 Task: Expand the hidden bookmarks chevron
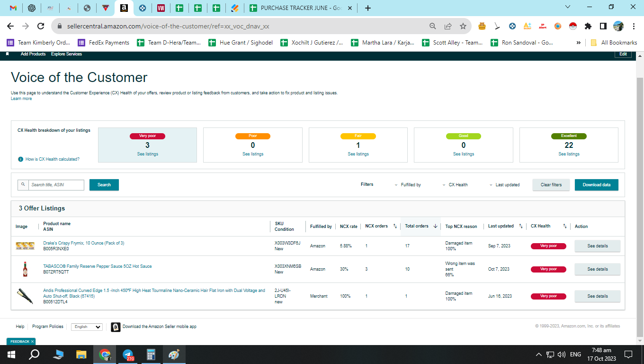pyautogui.click(x=578, y=43)
